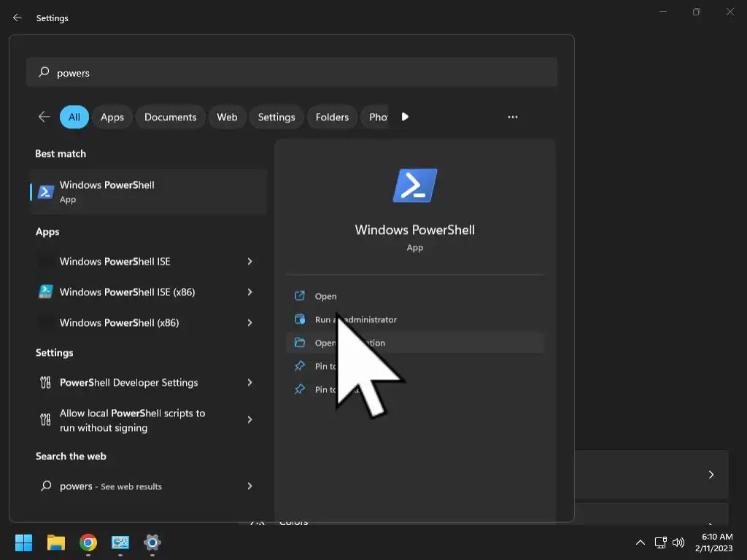Open powers See web results entry
Image resolution: width=747 pixels, height=560 pixels.
click(148, 486)
